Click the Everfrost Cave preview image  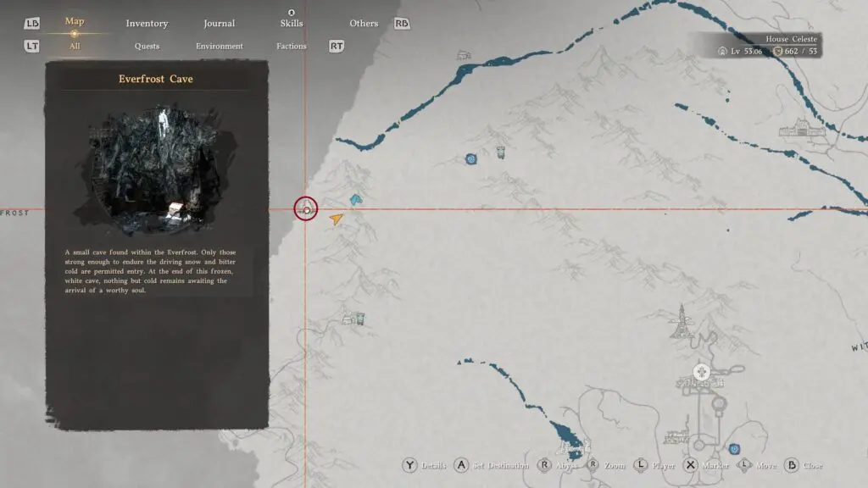[x=156, y=169]
